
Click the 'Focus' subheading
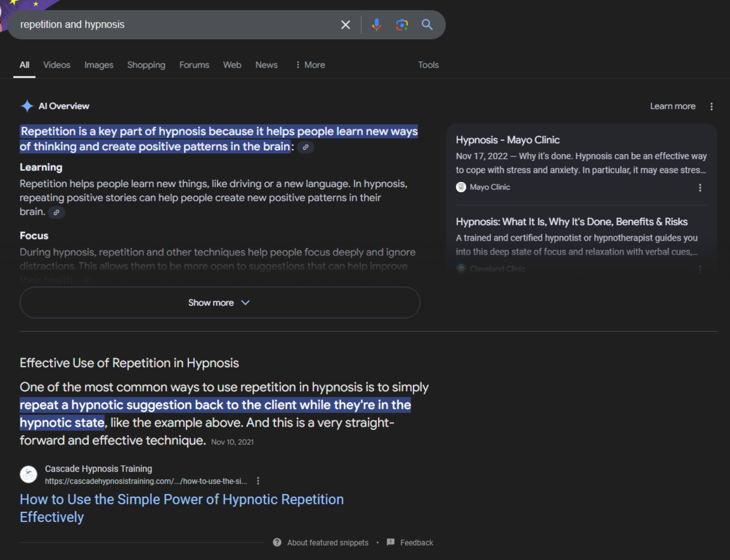point(34,236)
